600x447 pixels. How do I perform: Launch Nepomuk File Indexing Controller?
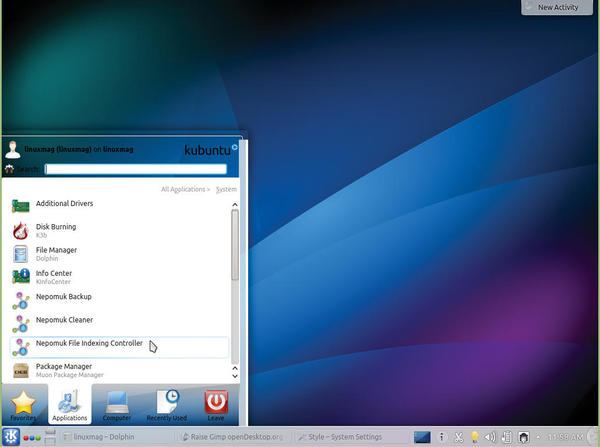click(x=119, y=347)
